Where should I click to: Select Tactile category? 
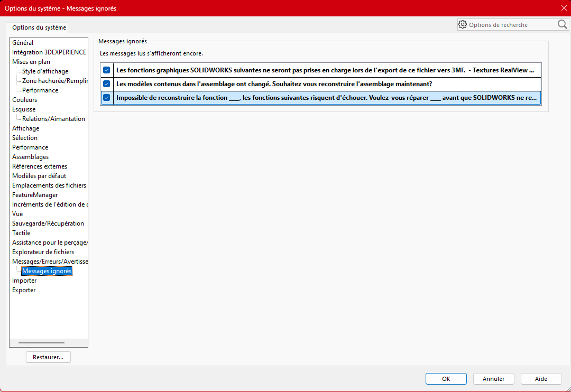pos(21,233)
